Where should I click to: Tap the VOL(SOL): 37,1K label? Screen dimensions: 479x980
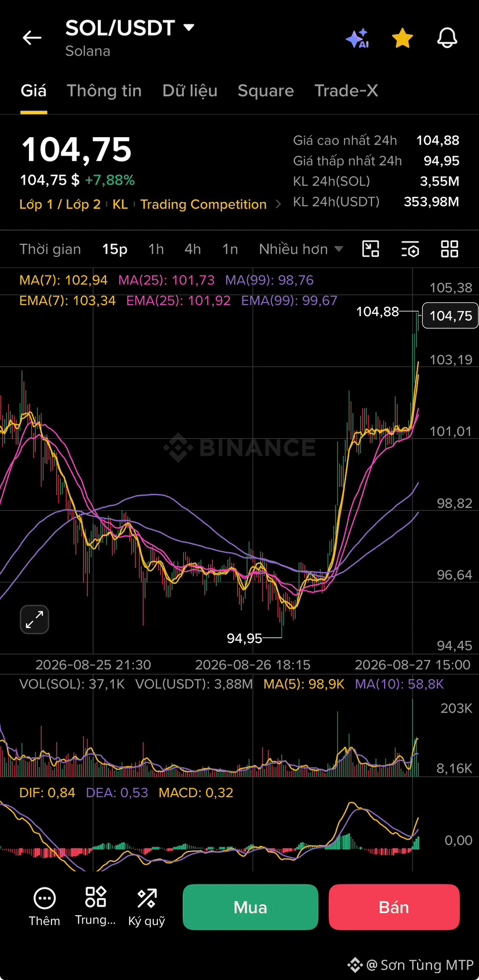(x=72, y=684)
